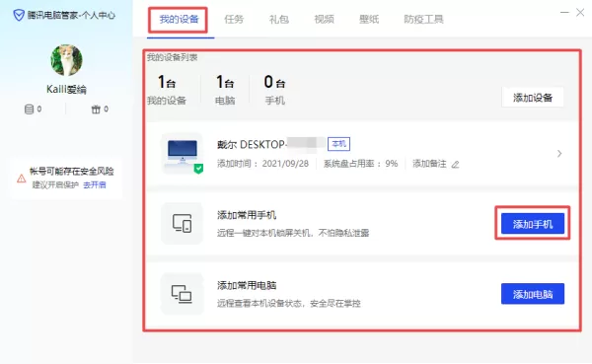The width and height of the screenshot is (592, 364).
Task: Click the '1台 我的设备' count
Action: point(167,90)
